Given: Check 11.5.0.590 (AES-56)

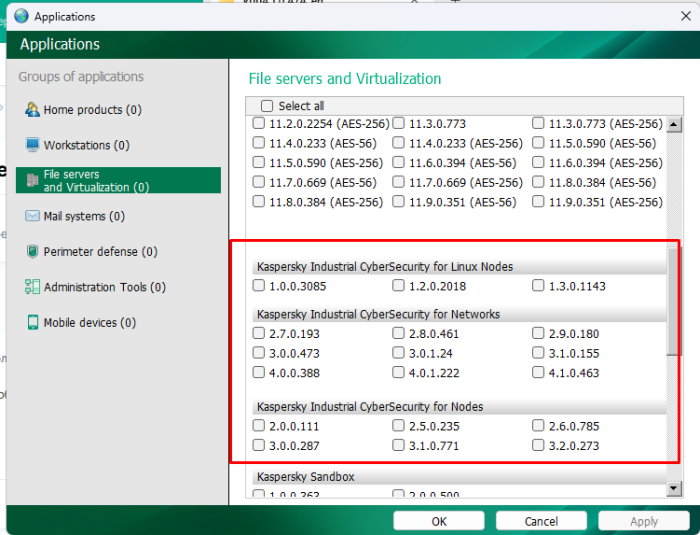Looking at the screenshot, I should click(x=538, y=143).
